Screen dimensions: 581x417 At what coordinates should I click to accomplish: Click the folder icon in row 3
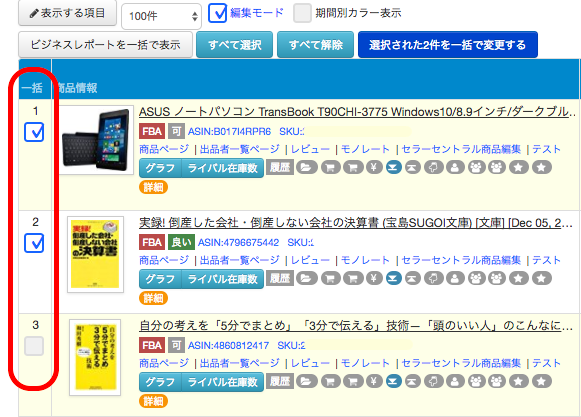click(306, 381)
